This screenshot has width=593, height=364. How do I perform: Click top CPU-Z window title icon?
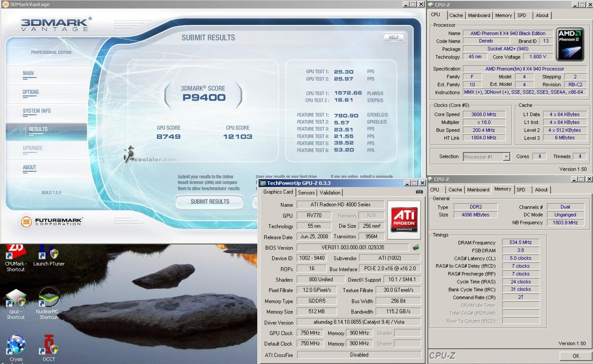431,4
